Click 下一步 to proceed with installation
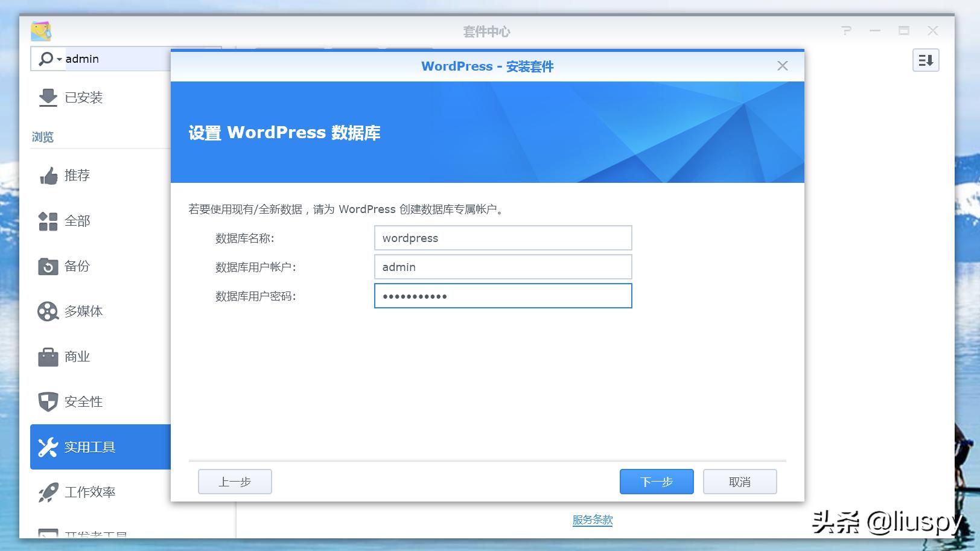 click(656, 481)
